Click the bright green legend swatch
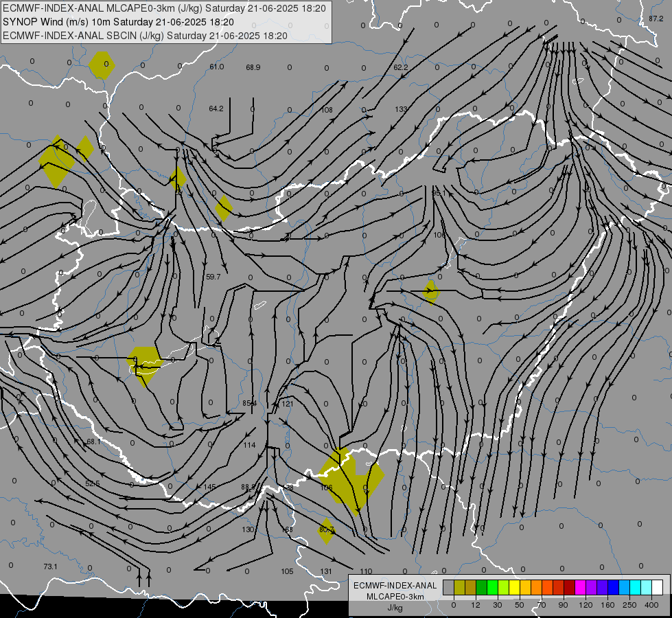Screen dimensions: 672x618 point(492,588)
